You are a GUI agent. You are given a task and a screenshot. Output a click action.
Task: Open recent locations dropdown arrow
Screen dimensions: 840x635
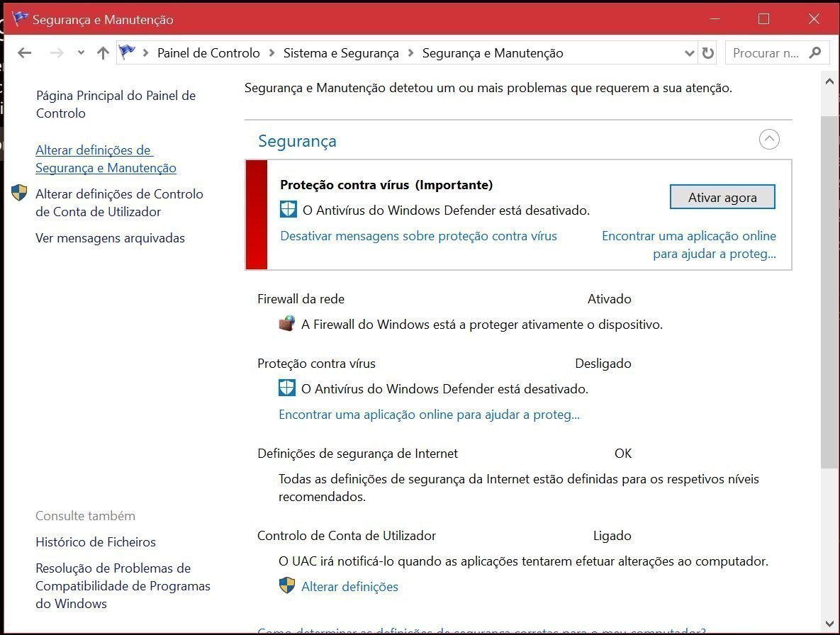click(x=81, y=53)
